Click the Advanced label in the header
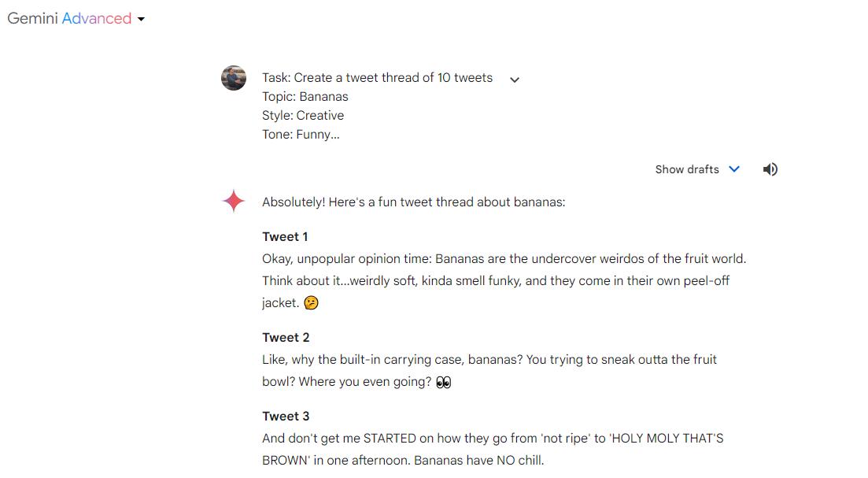868x478 pixels. click(x=96, y=19)
